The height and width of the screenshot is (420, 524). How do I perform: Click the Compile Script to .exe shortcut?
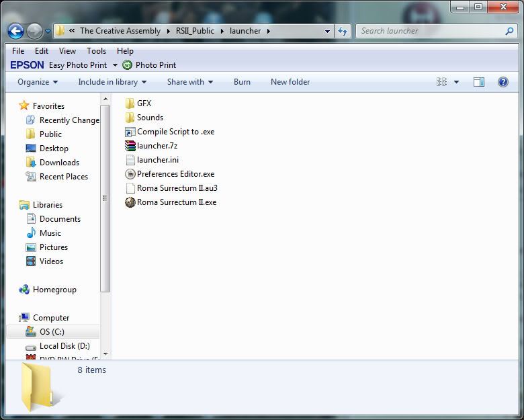click(175, 132)
